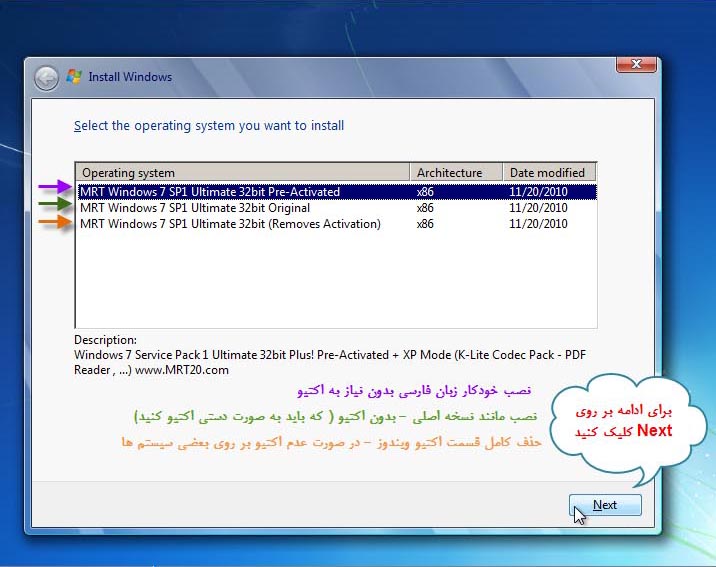Screen dimensions: 716x567
Task: Click the 'Select the operating system' heading
Action: point(209,126)
